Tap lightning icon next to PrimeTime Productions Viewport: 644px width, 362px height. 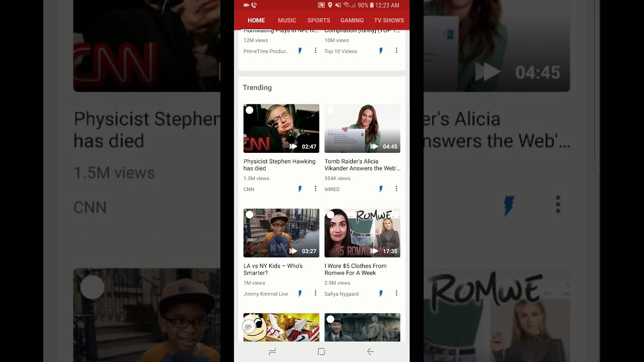(300, 51)
